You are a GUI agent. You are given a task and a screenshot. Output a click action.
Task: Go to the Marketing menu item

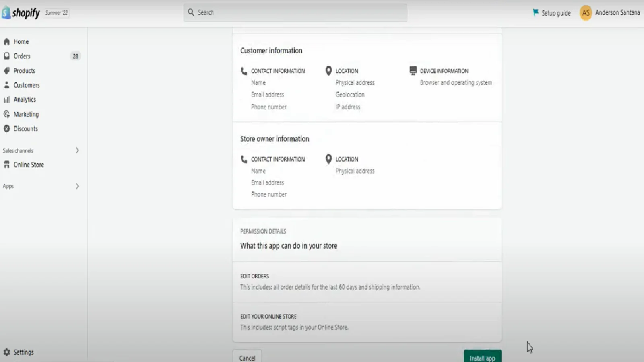click(x=26, y=114)
